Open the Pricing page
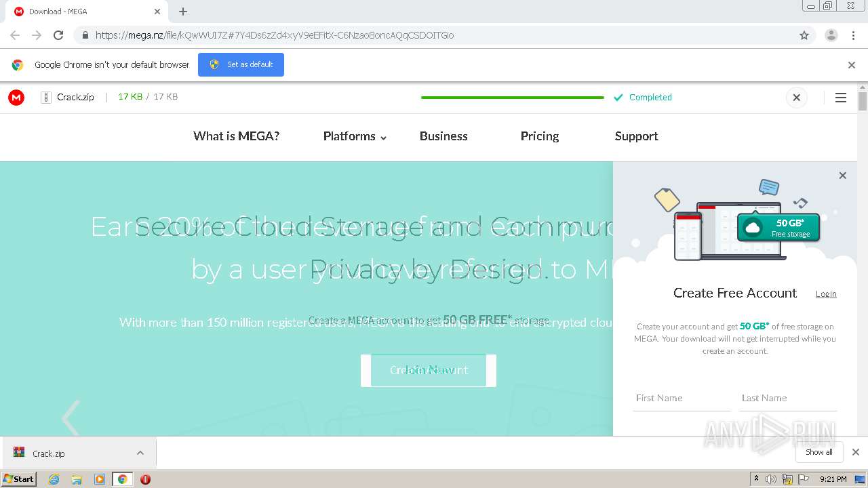The height and width of the screenshot is (488, 868). click(540, 136)
